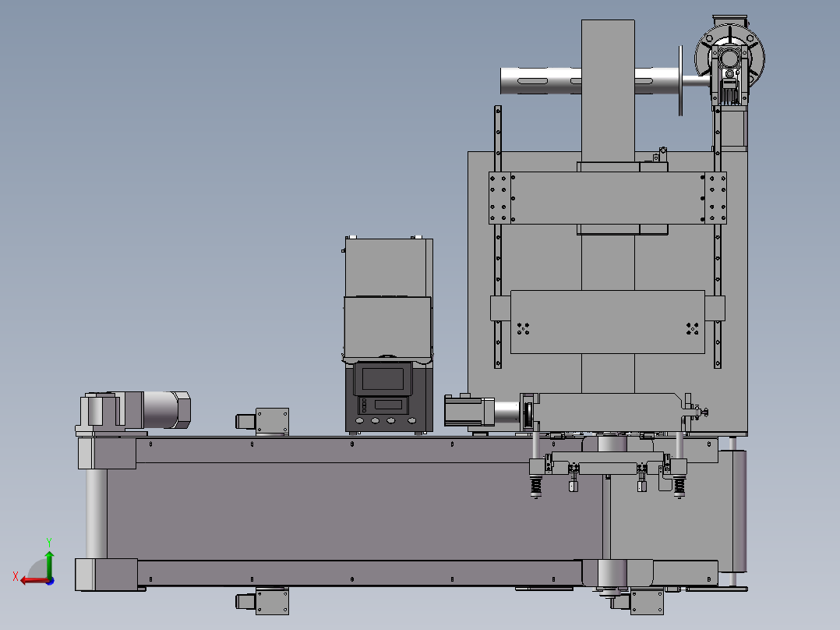Select the thin disc flange on the roll shaft
Image resolution: width=840 pixels, height=630 pixels.
click(x=680, y=80)
